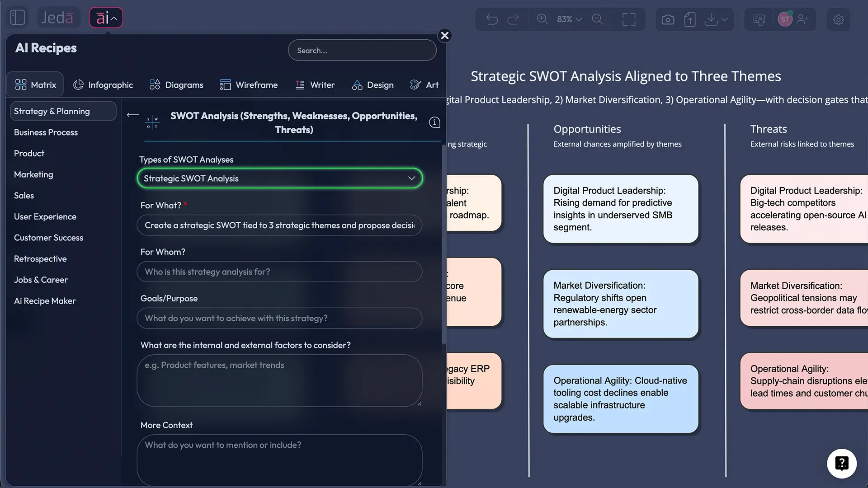Click the invite collaborator icon

802,19
